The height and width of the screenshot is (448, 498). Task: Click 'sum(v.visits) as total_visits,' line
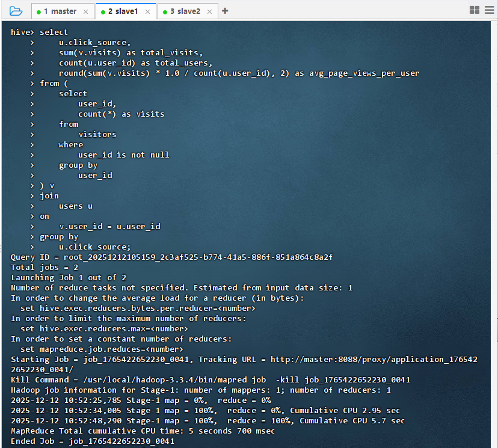tap(131, 53)
